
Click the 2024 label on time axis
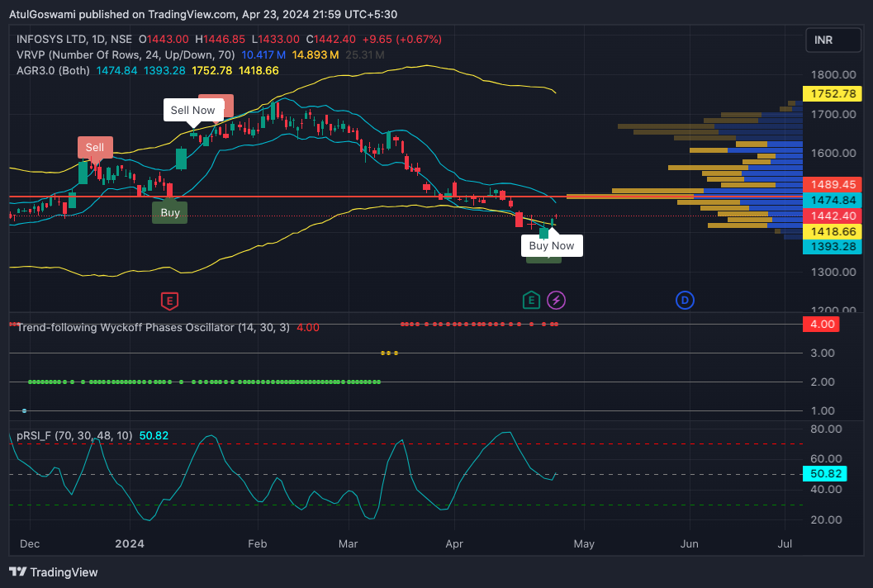[129, 544]
